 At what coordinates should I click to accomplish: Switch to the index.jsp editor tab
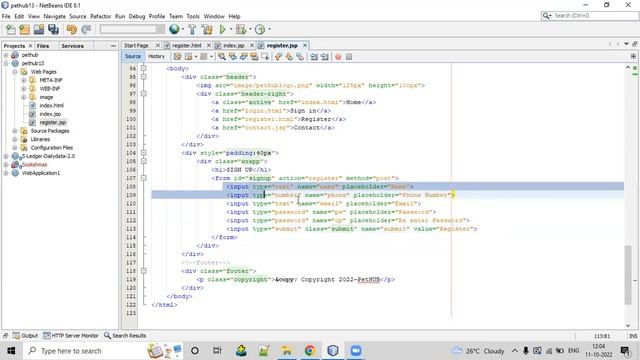[x=233, y=45]
